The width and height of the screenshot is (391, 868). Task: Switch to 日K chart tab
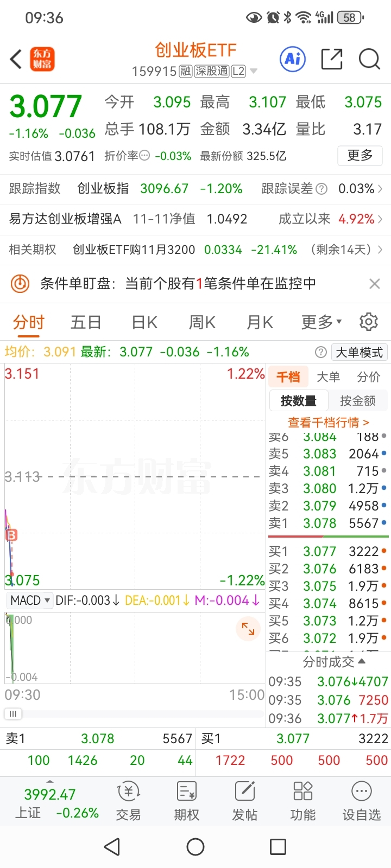[x=144, y=322]
